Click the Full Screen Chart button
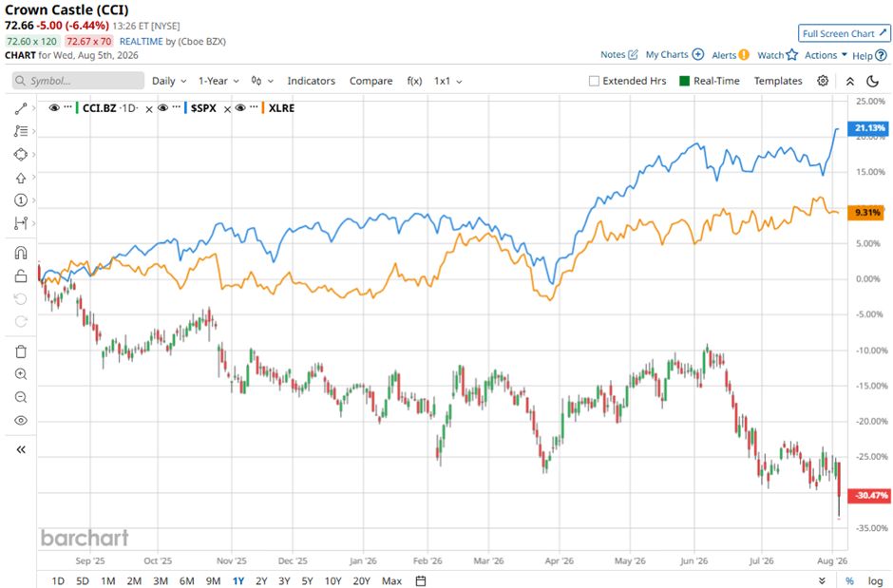This screenshot has height=588, width=893. click(x=844, y=33)
